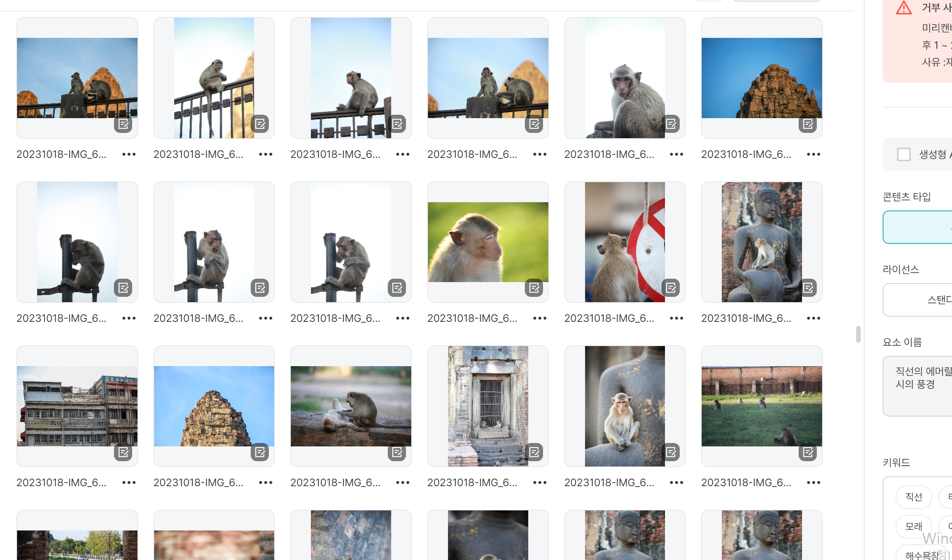
Task: Click filename "20231018-IMG_6..." under old building photo
Action: click(x=61, y=483)
